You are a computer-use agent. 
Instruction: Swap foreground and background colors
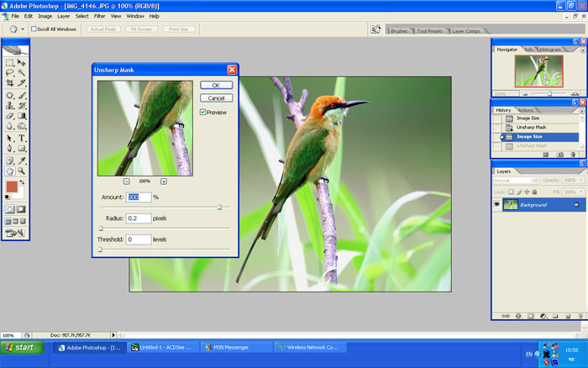(22, 182)
